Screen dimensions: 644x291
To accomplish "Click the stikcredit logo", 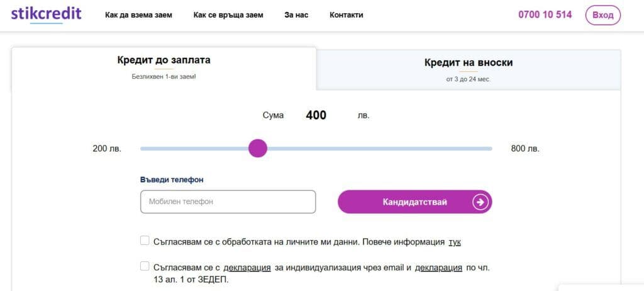I will click(46, 14).
